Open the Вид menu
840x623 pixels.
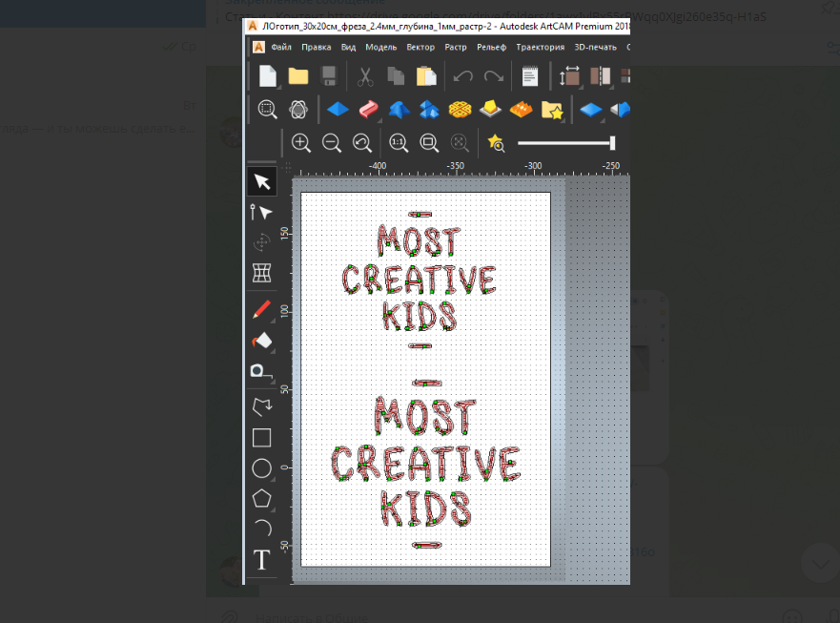point(348,47)
